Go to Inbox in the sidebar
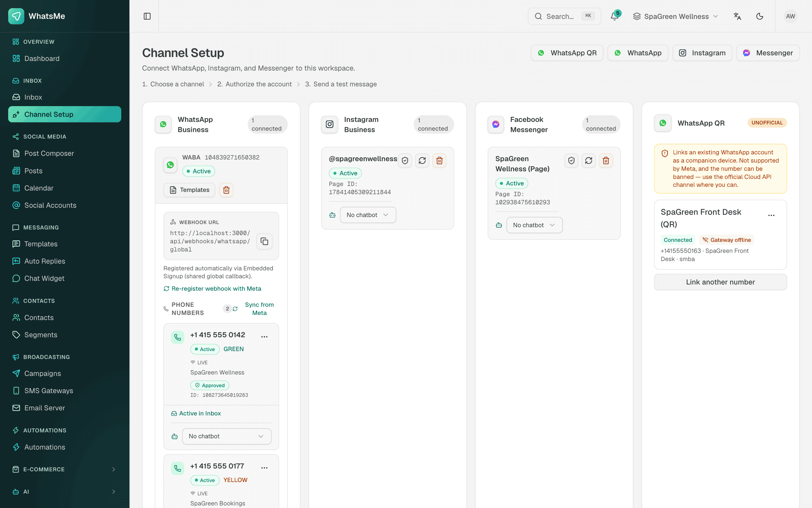This screenshot has width=812, height=508. pos(64,97)
